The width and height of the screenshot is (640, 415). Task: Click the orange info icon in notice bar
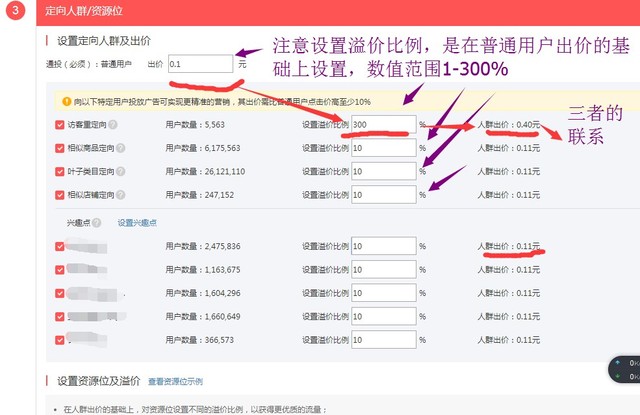67,101
